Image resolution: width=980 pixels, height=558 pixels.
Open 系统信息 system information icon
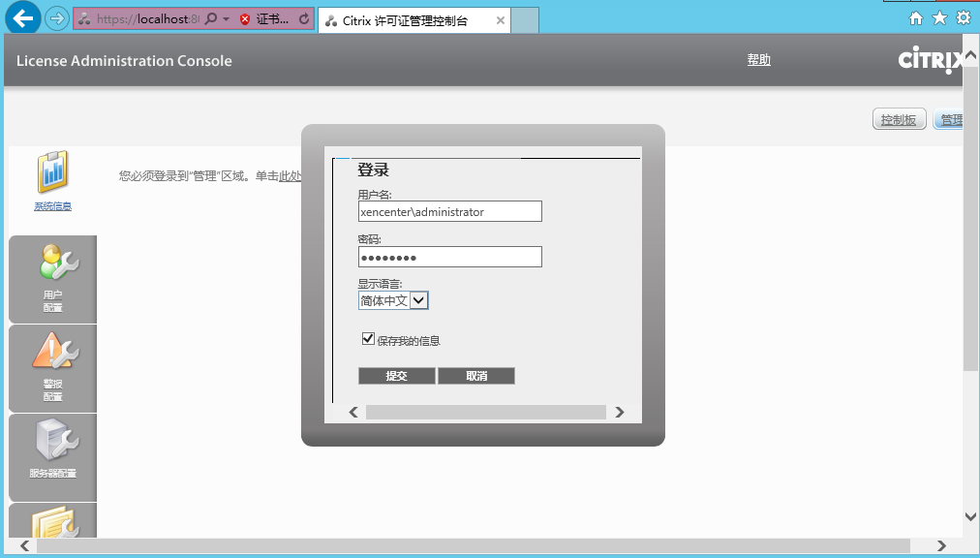click(52, 171)
